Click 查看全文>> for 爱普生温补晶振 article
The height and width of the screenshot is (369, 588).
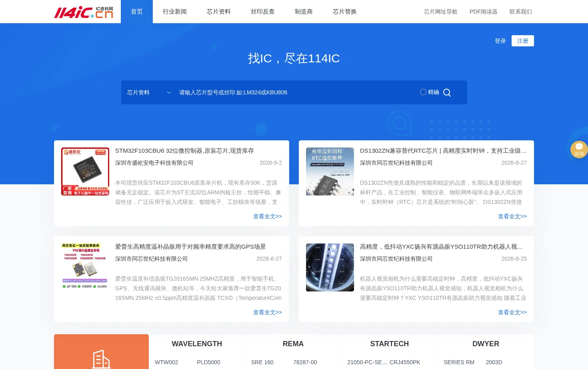(268, 312)
